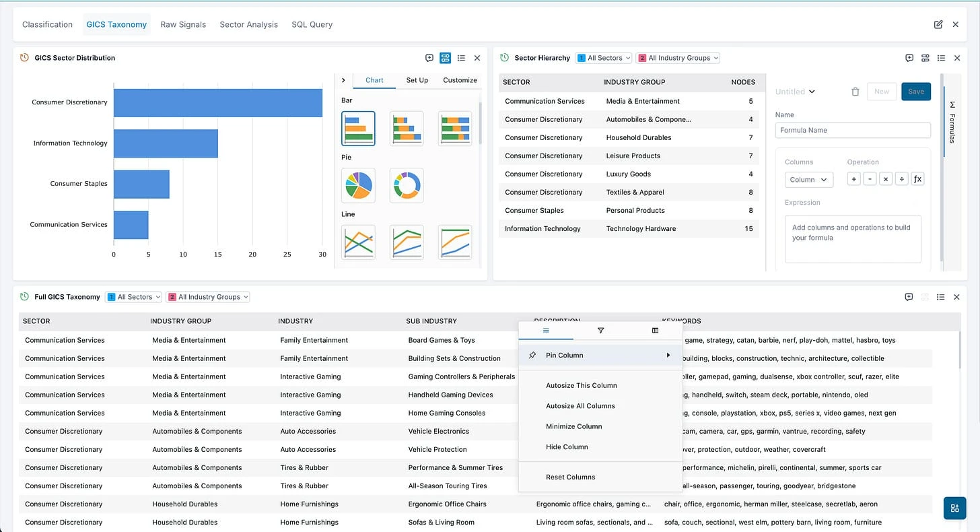Switch to the columns tab of the column menu

654,330
